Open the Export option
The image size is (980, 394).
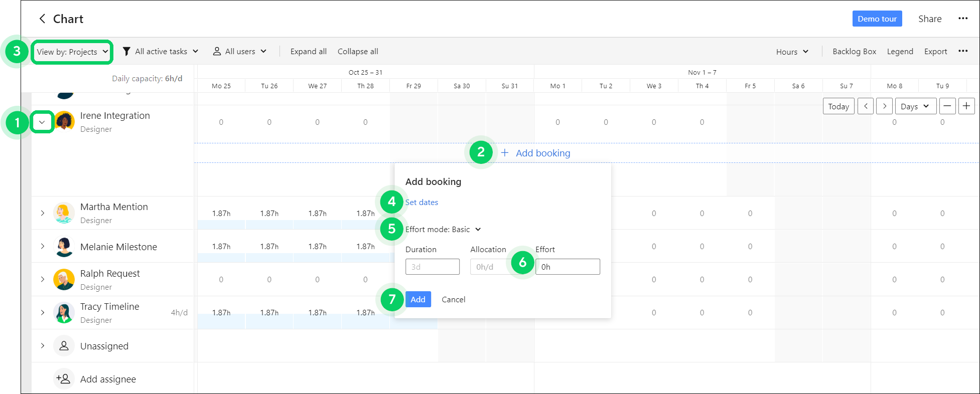coord(935,52)
